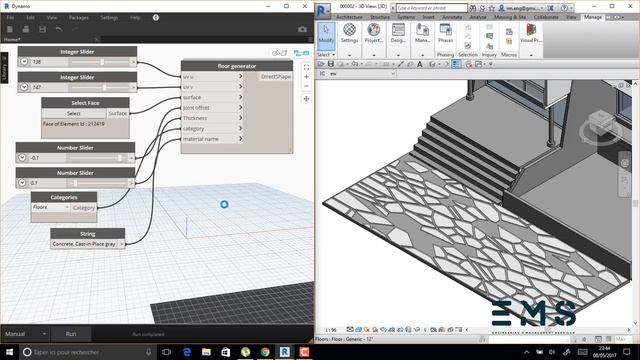Click the Revit help question mark icon
Viewport: 640px width, 360px height.
pos(564,8)
